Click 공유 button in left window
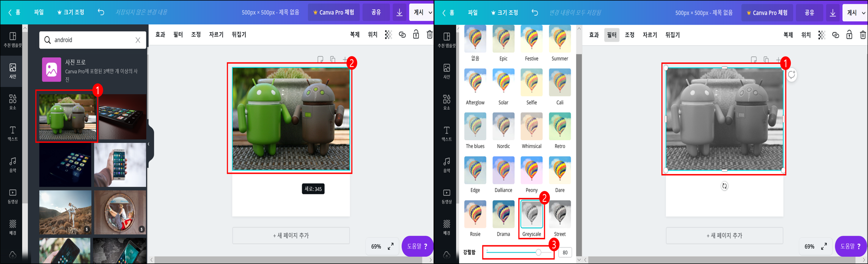Image resolution: width=868 pixels, height=264 pixels. click(376, 12)
